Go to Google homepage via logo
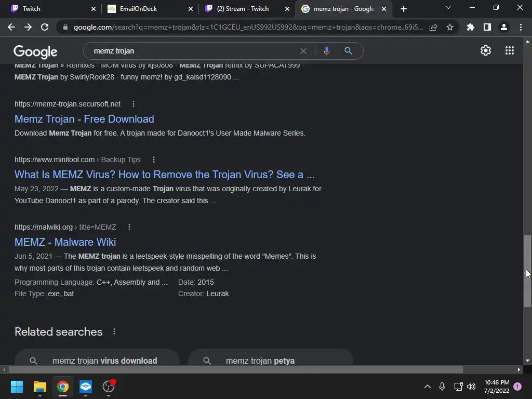The width and height of the screenshot is (532, 399). pos(35,51)
